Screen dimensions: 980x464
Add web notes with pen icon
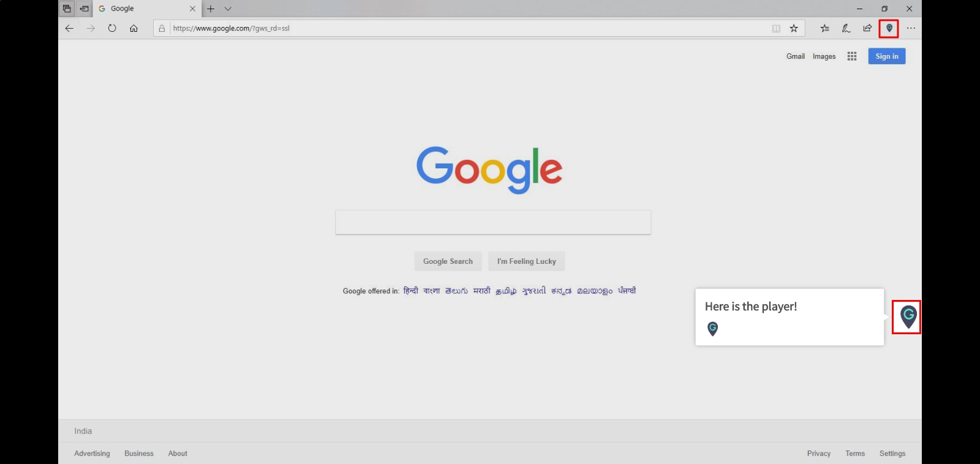(x=846, y=28)
